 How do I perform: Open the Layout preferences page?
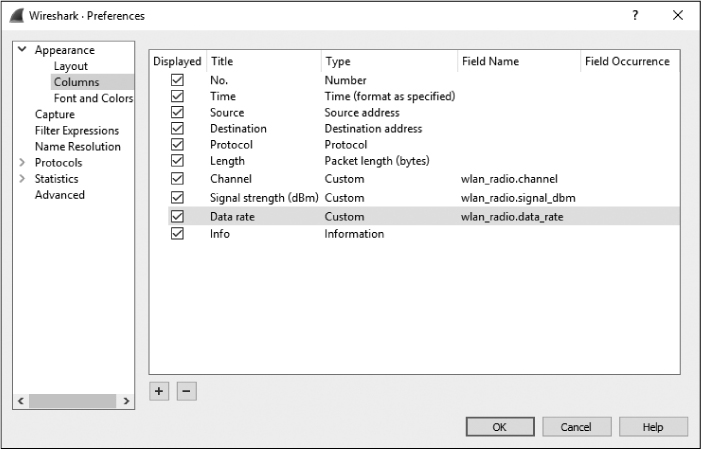[71, 66]
